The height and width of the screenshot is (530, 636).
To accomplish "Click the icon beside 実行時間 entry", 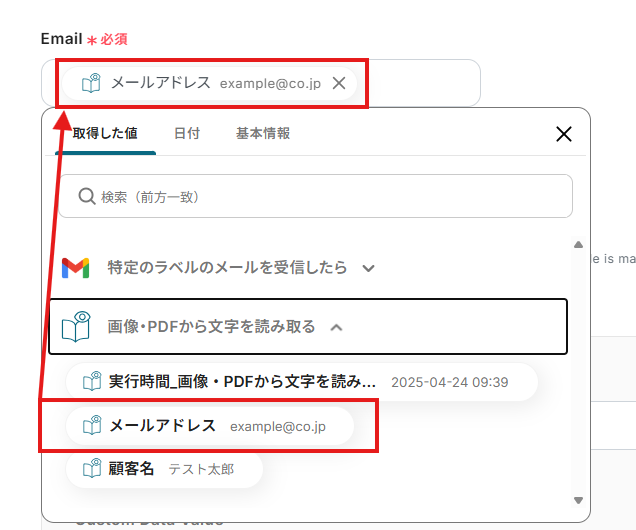I will coord(92,381).
